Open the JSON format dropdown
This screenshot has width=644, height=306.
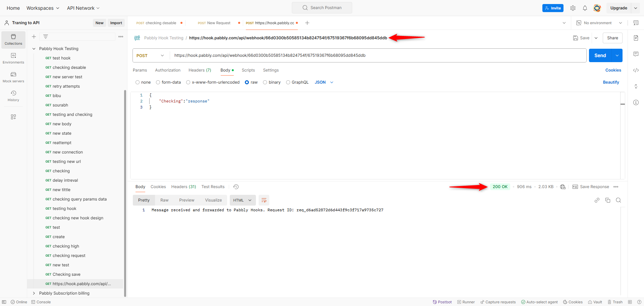click(x=324, y=82)
